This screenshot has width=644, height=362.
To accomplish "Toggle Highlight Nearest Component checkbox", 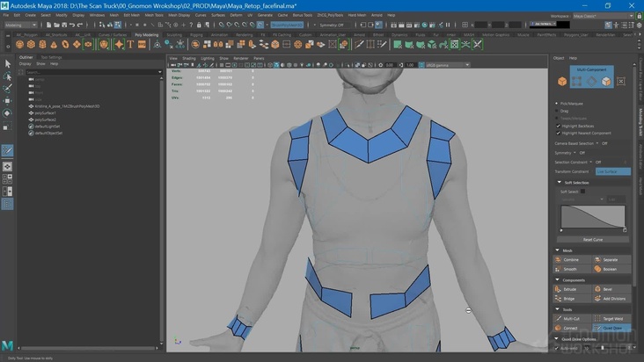I will tap(558, 133).
